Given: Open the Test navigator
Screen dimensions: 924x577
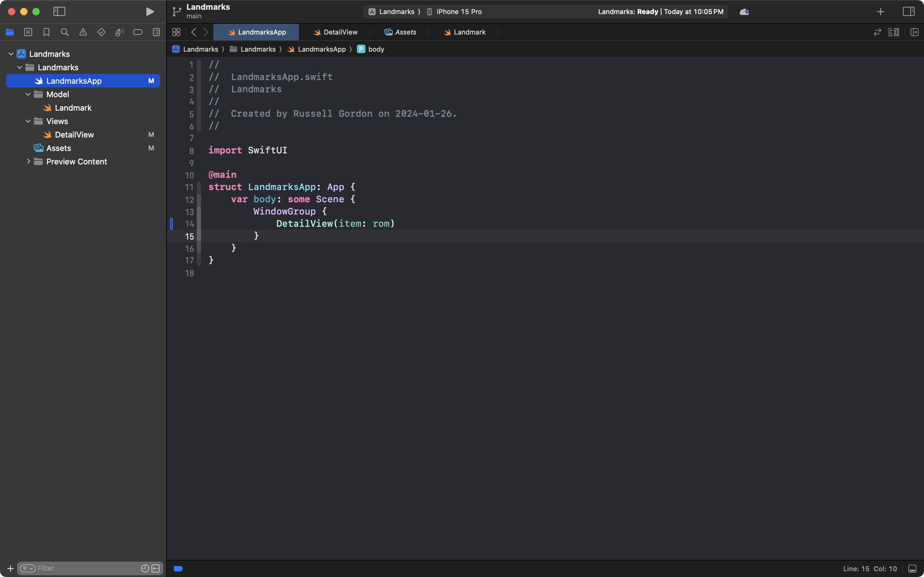Looking at the screenshot, I should 101,32.
